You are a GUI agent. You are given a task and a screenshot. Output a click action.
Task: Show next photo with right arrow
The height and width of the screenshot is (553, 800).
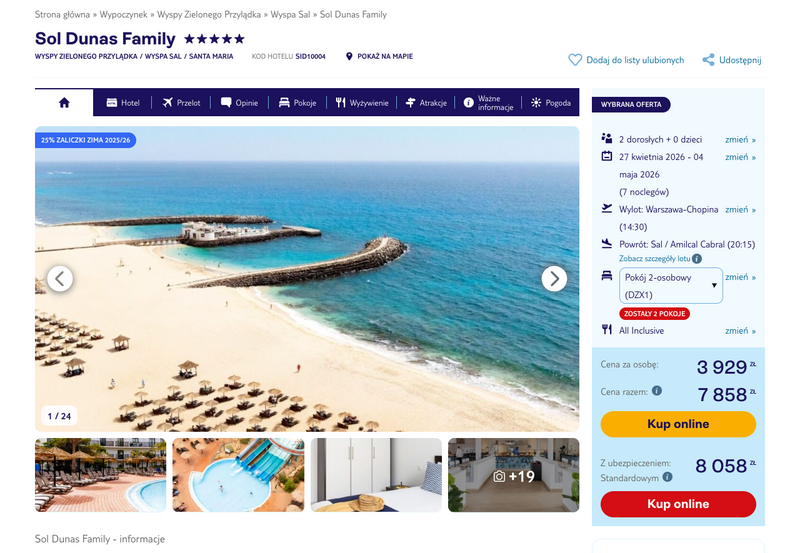point(554,279)
